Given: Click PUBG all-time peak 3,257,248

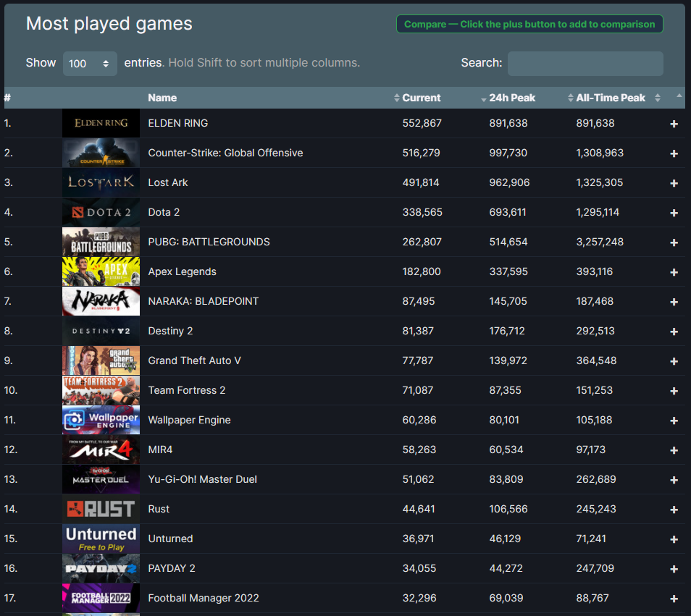Looking at the screenshot, I should click(x=600, y=242).
